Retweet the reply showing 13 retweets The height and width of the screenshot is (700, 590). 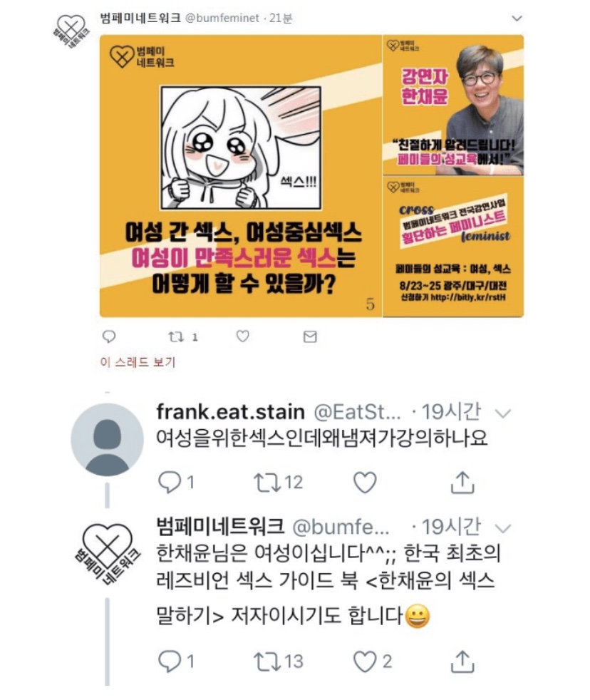click(x=267, y=662)
